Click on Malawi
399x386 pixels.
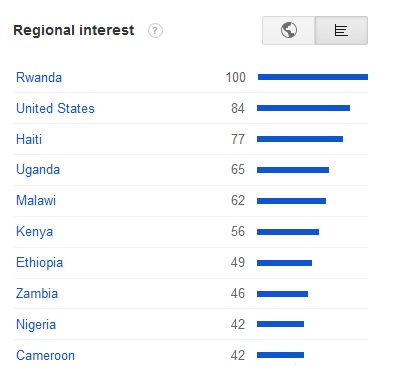pos(36,201)
